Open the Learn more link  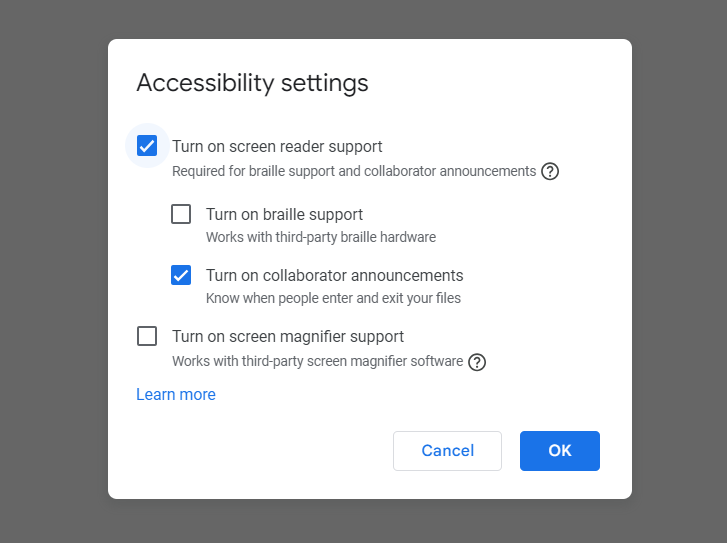point(176,394)
